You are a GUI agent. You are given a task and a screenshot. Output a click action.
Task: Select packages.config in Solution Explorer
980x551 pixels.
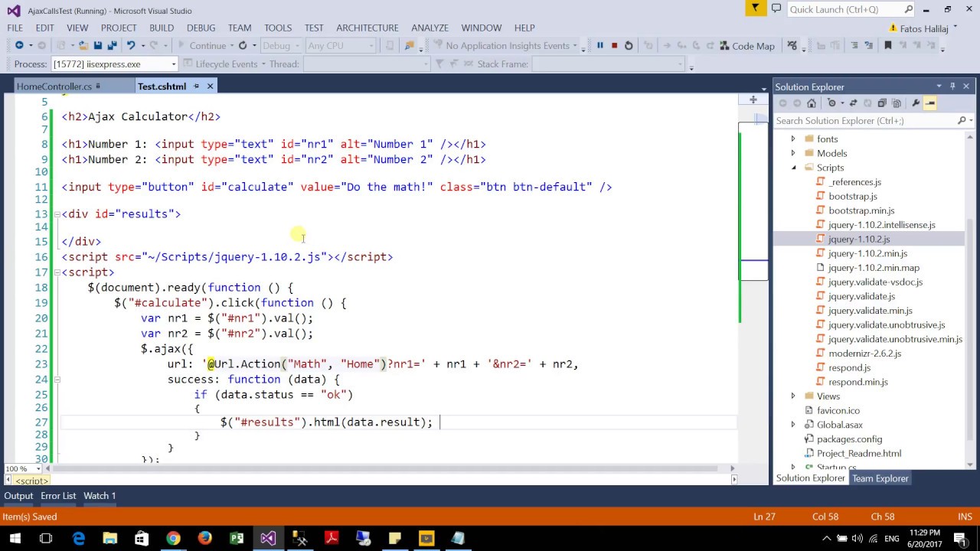tap(849, 439)
